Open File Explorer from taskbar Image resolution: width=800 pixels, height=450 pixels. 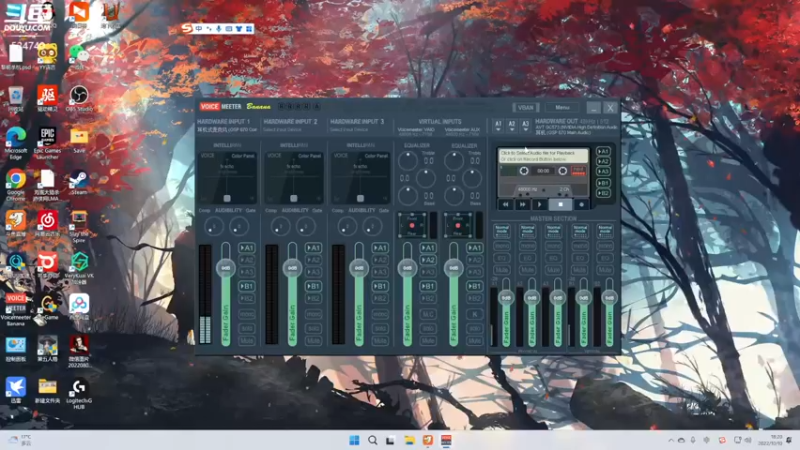(x=409, y=440)
